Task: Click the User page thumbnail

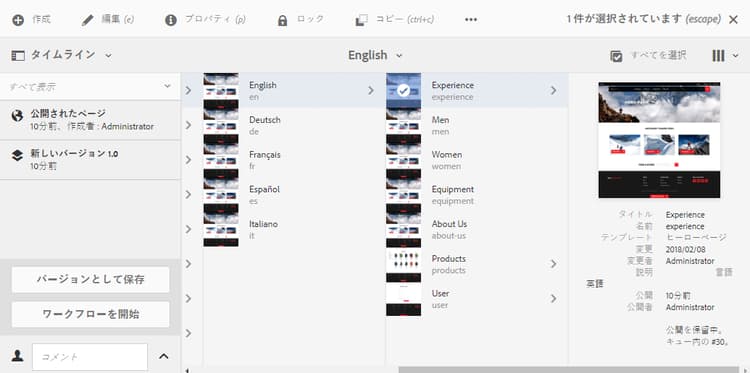Action: pos(404,300)
